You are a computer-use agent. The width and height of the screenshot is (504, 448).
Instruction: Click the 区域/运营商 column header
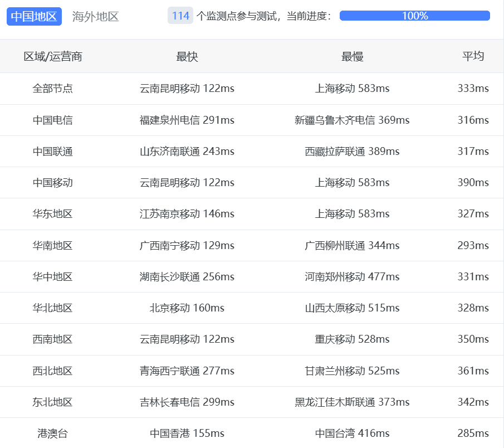[x=53, y=56]
